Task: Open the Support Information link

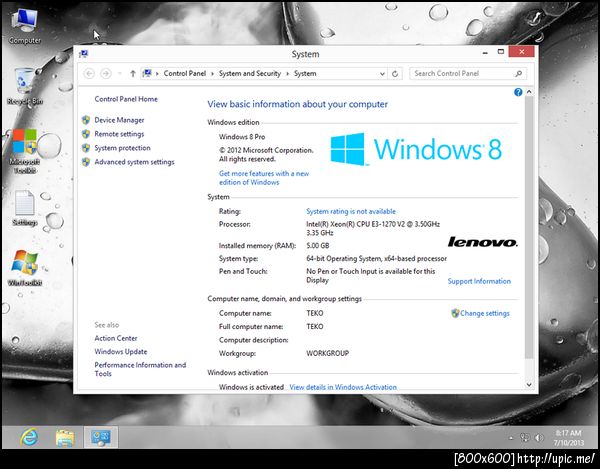Action: point(479,281)
